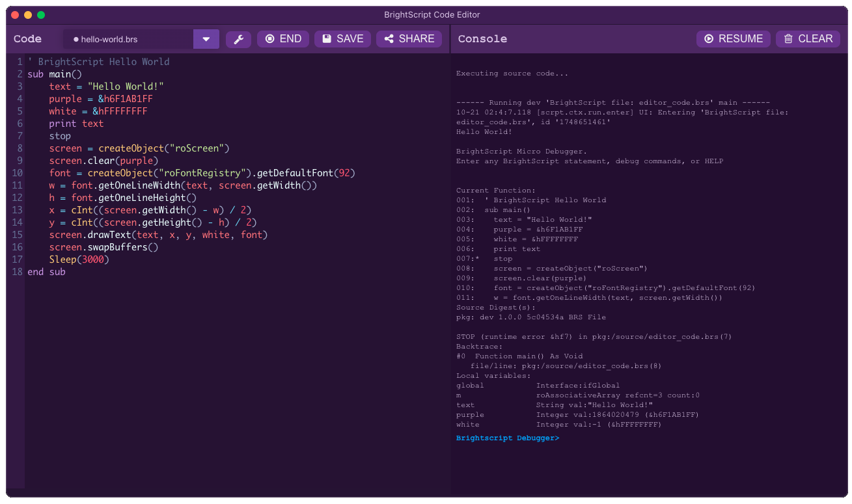Image resolution: width=852 pixels, height=504 pixels.
Task: Resume execution with the RESUME button
Action: pos(734,39)
